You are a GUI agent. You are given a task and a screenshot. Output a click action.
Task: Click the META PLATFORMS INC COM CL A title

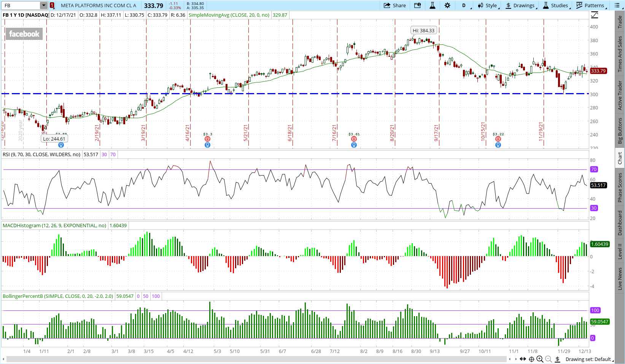click(x=99, y=5)
